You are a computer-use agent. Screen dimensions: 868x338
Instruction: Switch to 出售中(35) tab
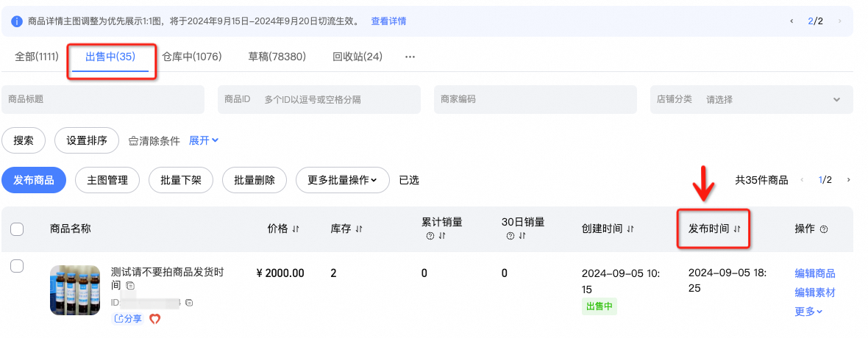[x=110, y=57]
